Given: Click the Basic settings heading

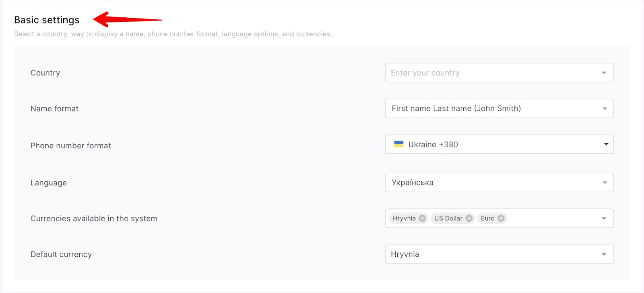Looking at the screenshot, I should coord(47,20).
